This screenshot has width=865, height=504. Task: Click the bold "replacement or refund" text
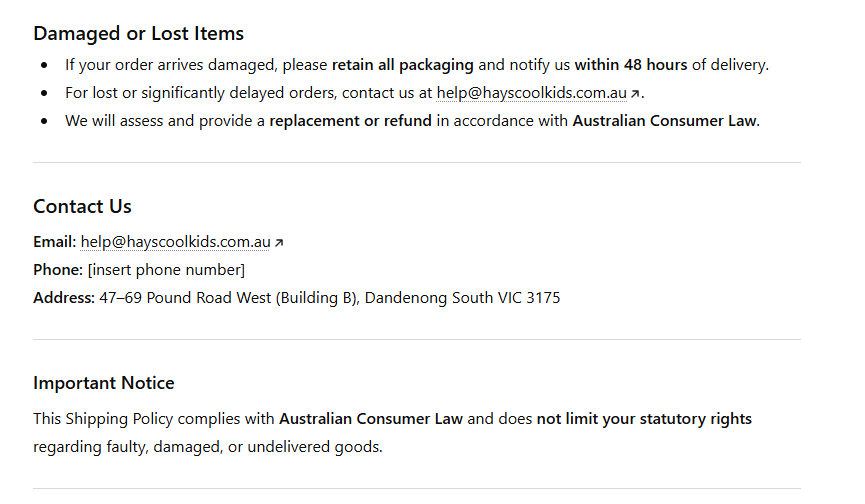coord(350,121)
